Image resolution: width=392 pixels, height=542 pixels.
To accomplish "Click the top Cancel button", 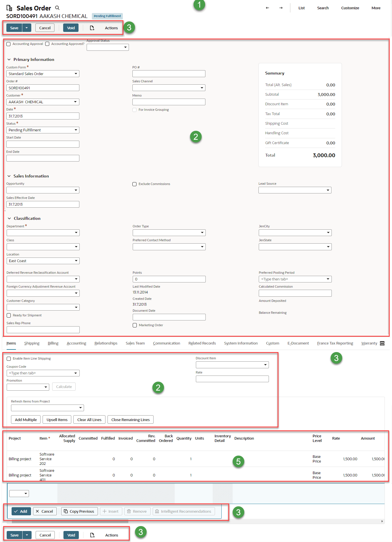I will point(45,28).
